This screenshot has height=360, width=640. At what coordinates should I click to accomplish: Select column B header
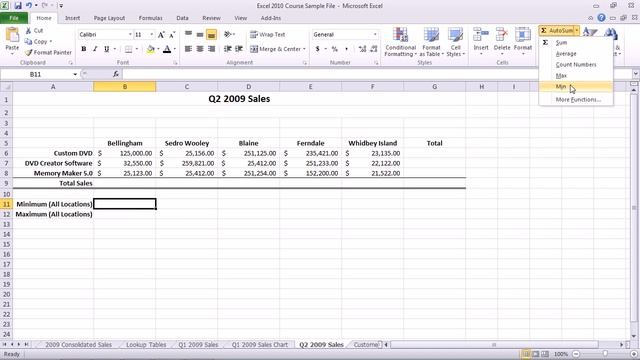click(x=124, y=87)
